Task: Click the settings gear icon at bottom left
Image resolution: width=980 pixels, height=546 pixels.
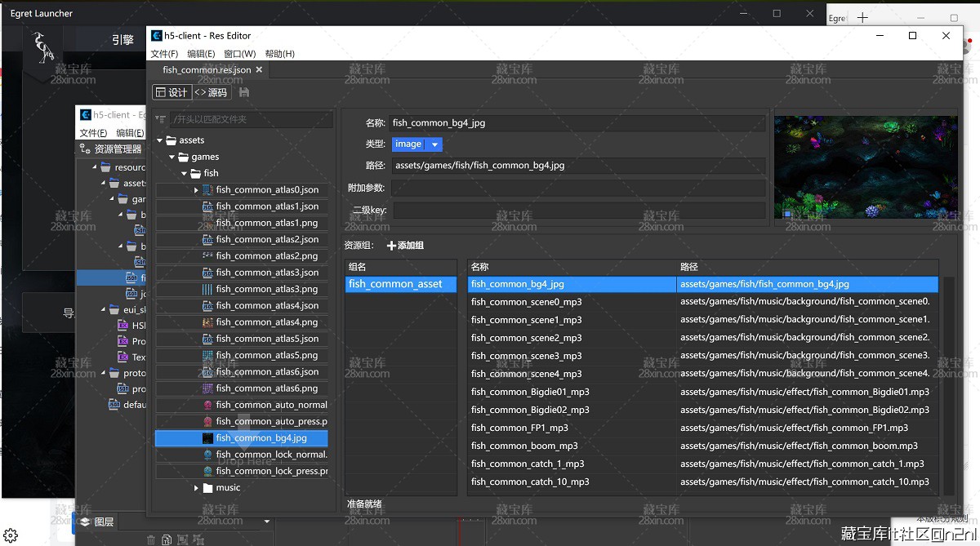Action: (x=11, y=535)
